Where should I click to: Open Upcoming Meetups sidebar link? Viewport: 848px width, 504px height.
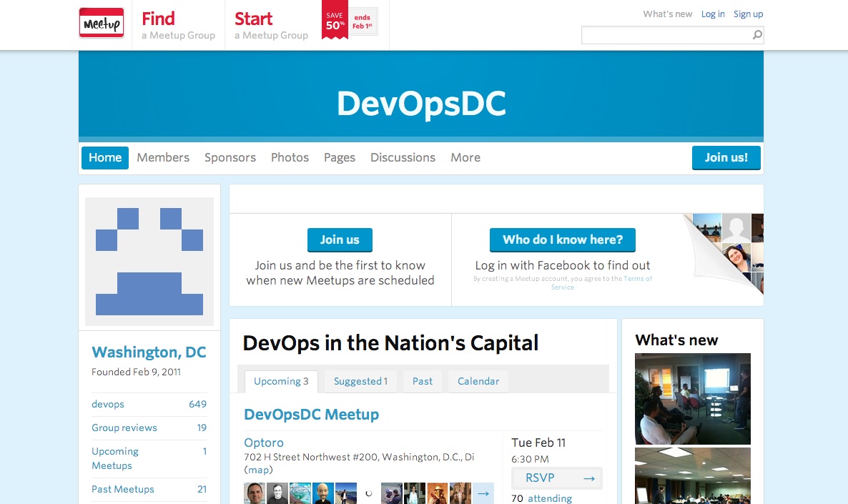(149, 458)
